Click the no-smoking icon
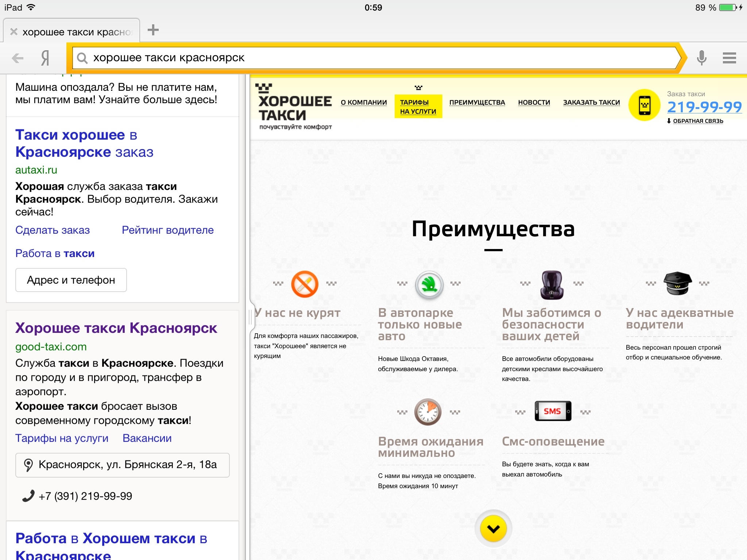Viewport: 747px width, 560px height. coord(305,284)
